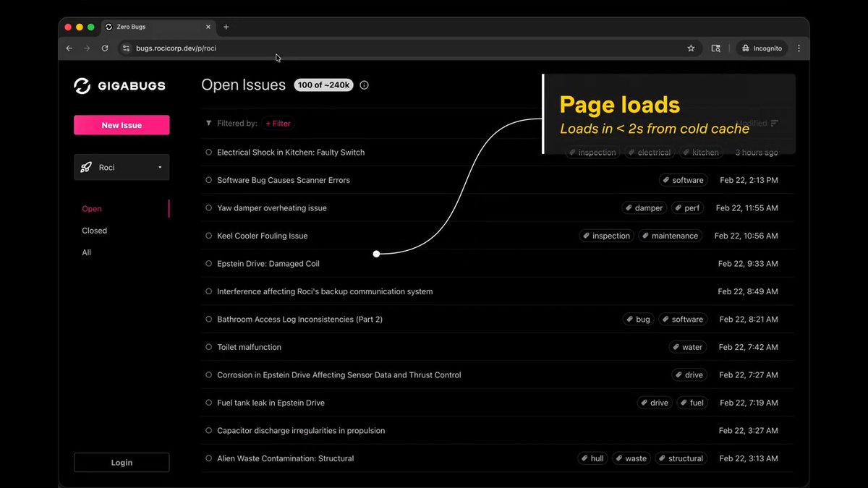Screen dimensions: 868x488
Task: Toggle status circle for Interference issue
Action: point(209,291)
